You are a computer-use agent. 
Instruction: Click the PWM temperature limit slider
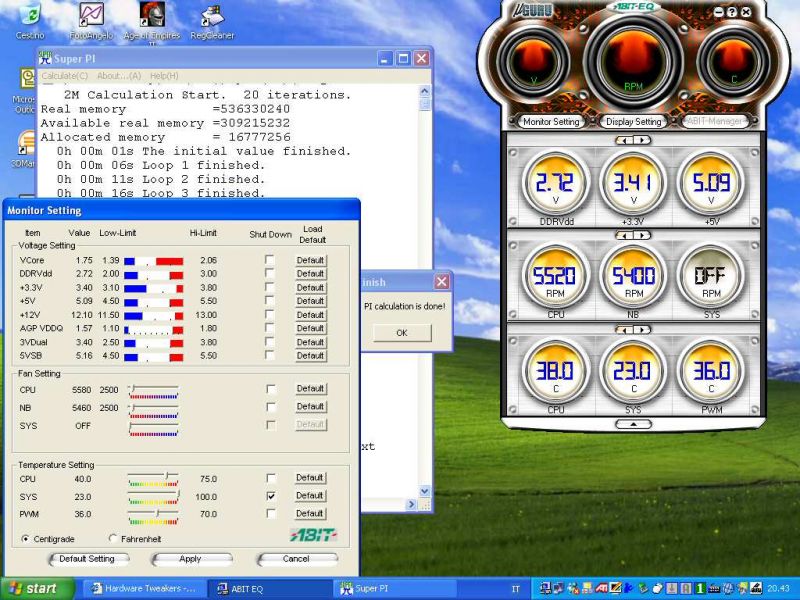[x=153, y=515]
